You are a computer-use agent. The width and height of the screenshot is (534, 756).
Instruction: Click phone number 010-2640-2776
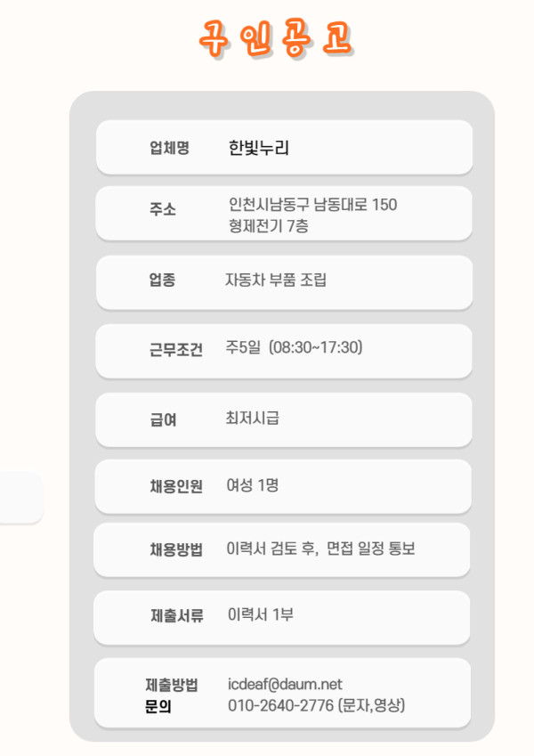click(280, 705)
